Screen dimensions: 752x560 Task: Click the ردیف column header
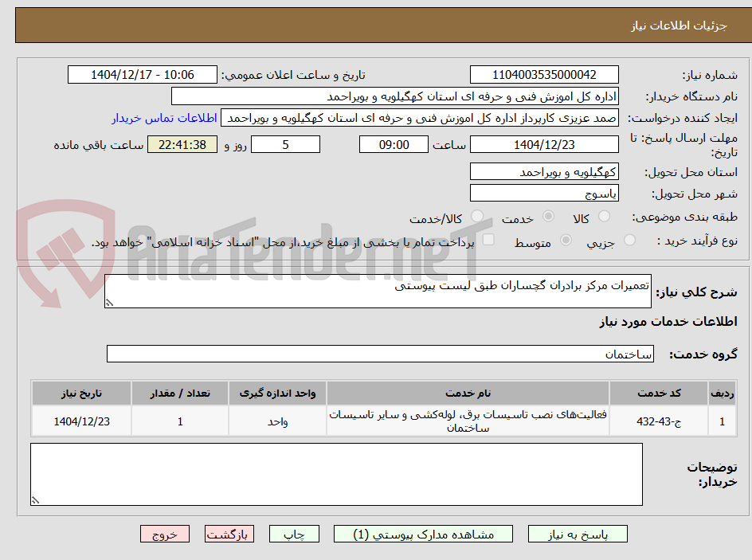(x=723, y=394)
